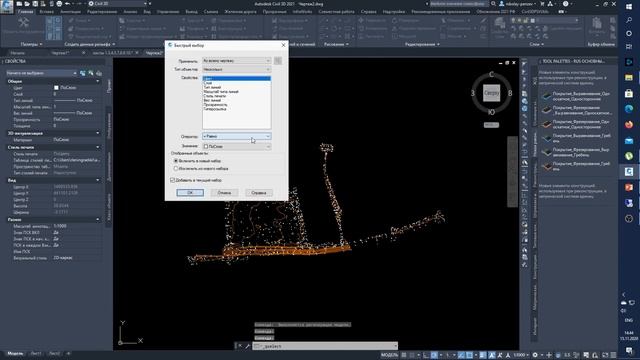
Task: Open "Тип объектов" object type dropdown
Action: click(236, 69)
